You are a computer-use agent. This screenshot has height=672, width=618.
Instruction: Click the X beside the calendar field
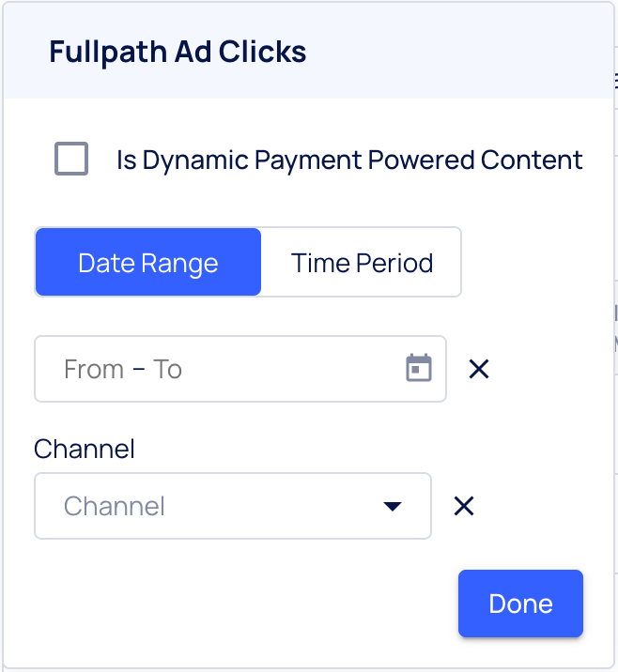[479, 369]
